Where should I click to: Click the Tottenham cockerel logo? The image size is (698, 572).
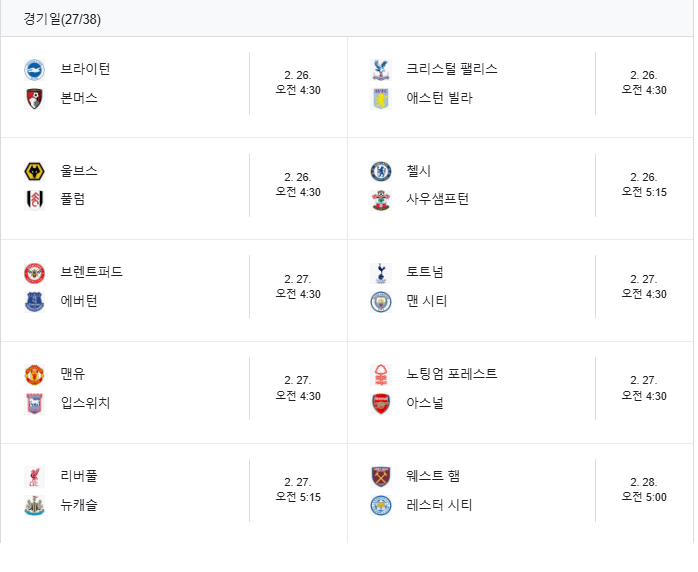pos(381,273)
